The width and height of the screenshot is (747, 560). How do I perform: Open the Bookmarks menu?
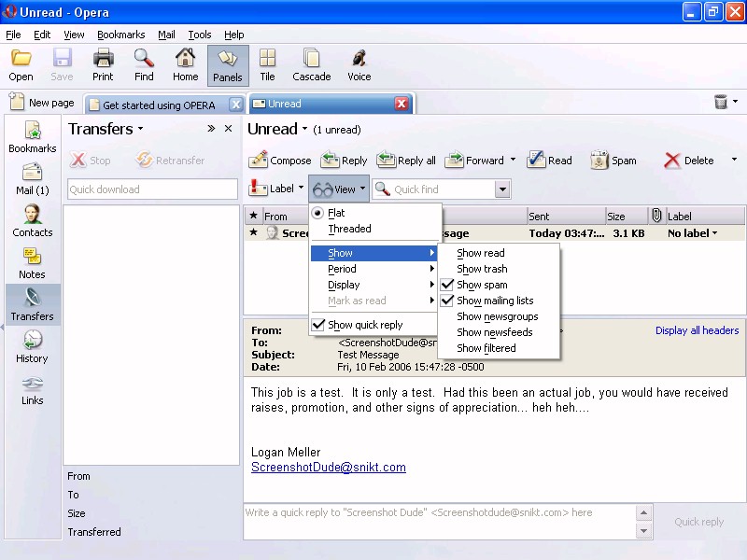coord(120,35)
